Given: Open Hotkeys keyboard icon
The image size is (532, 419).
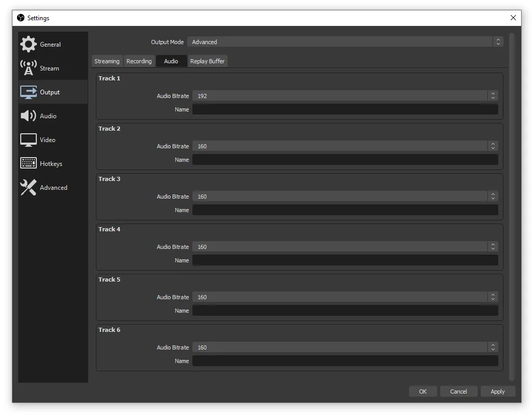Looking at the screenshot, I should tap(28, 163).
